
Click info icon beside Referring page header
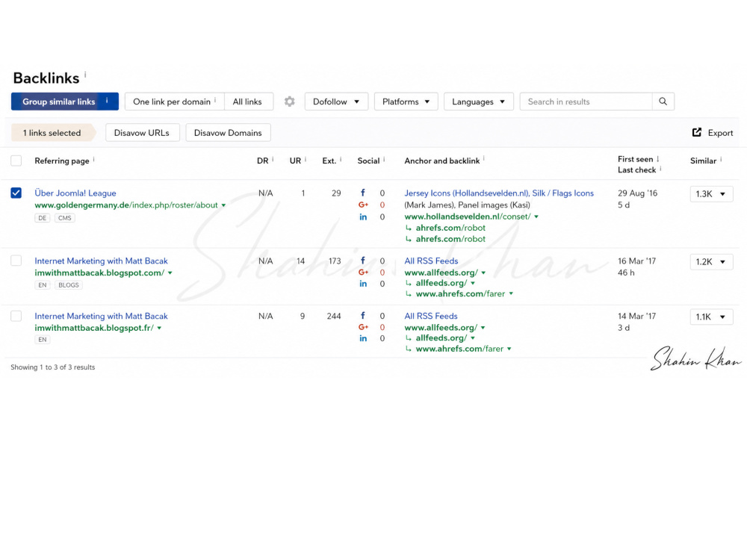tap(93, 160)
